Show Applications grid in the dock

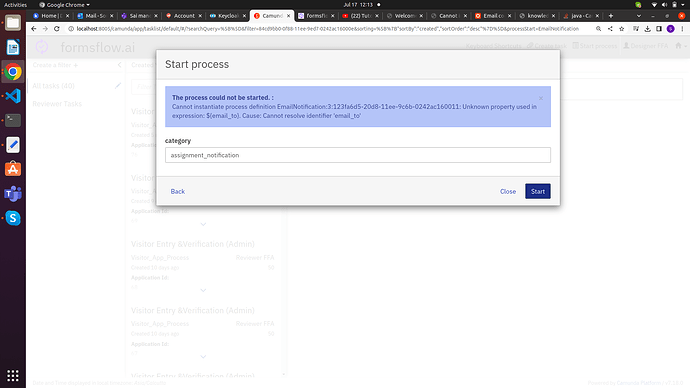coord(13,376)
